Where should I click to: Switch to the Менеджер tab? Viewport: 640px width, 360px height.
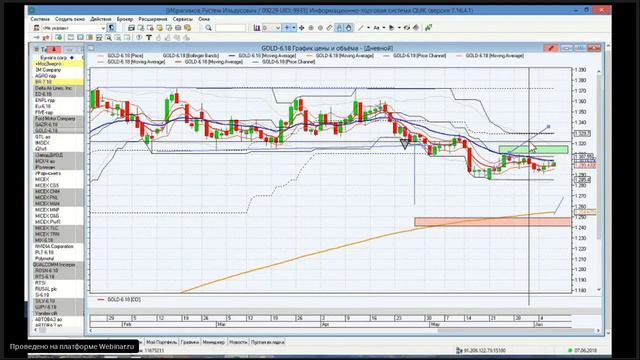(213, 342)
